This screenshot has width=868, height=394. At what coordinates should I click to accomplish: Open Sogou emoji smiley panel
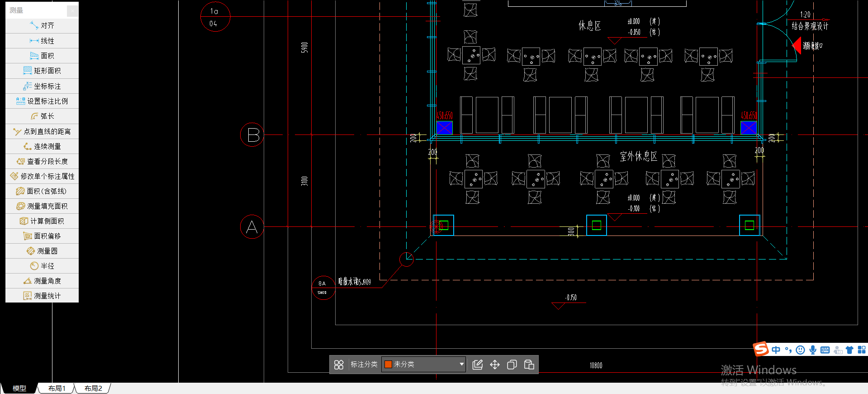pyautogui.click(x=800, y=350)
